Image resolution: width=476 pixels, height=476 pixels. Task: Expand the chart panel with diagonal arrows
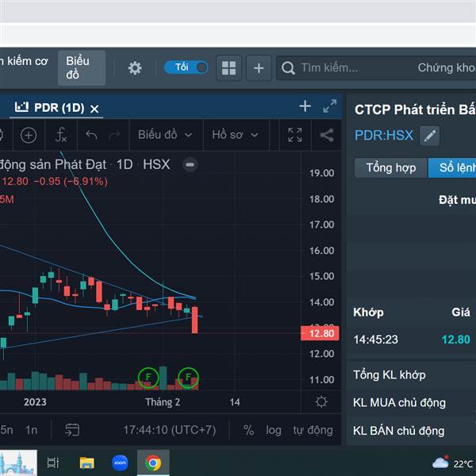pyautogui.click(x=330, y=106)
